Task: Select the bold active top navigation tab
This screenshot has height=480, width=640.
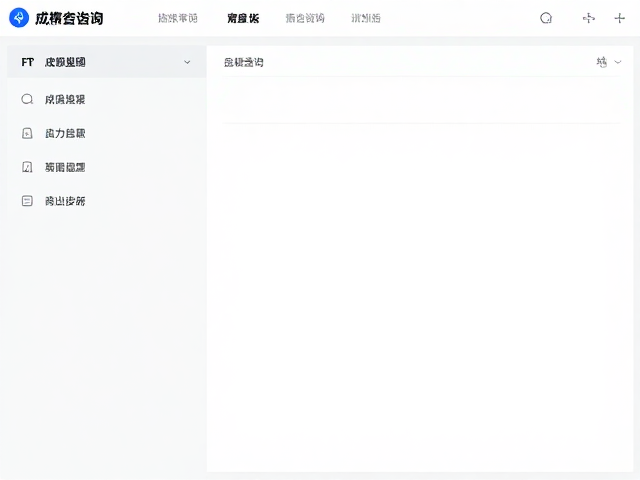Action: point(243,18)
